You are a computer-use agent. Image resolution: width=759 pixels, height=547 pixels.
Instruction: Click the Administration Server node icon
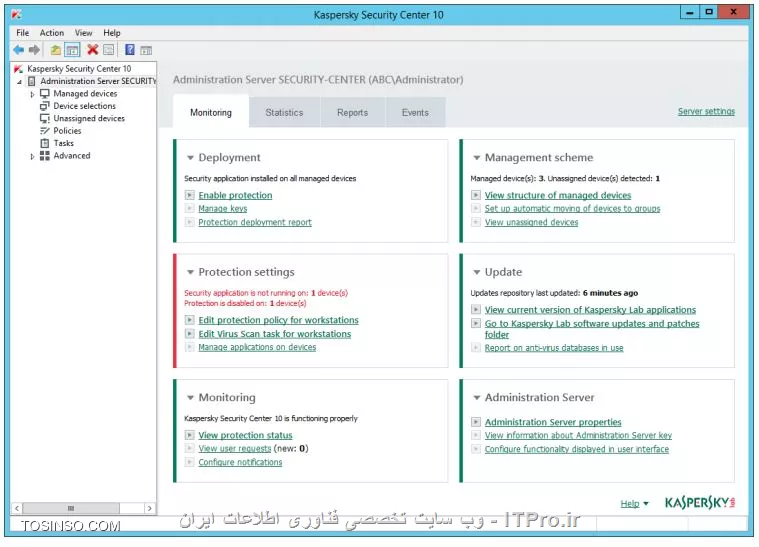click(x=32, y=81)
